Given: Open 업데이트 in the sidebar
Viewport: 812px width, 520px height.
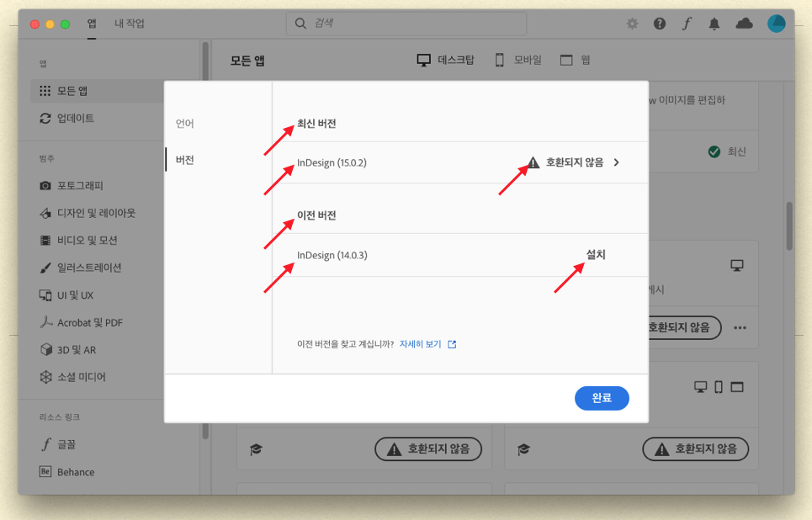Looking at the screenshot, I should point(75,118).
